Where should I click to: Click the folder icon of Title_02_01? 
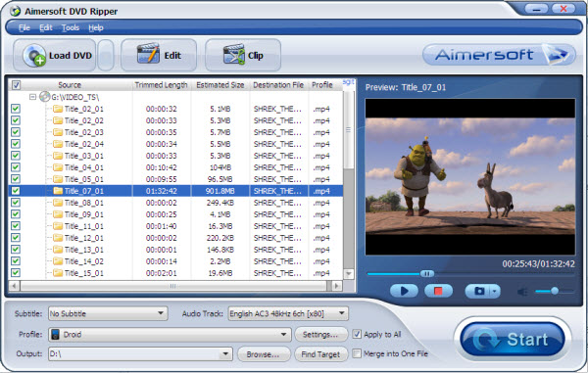(58, 109)
